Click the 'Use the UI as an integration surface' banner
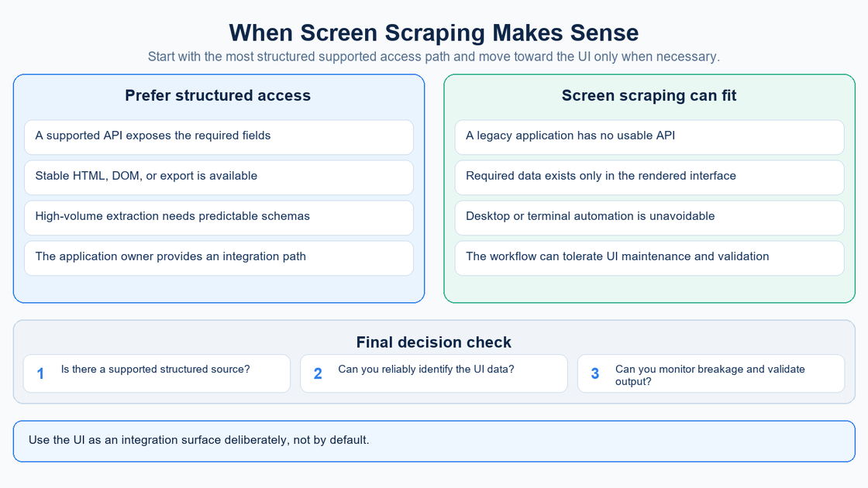 tap(434, 442)
